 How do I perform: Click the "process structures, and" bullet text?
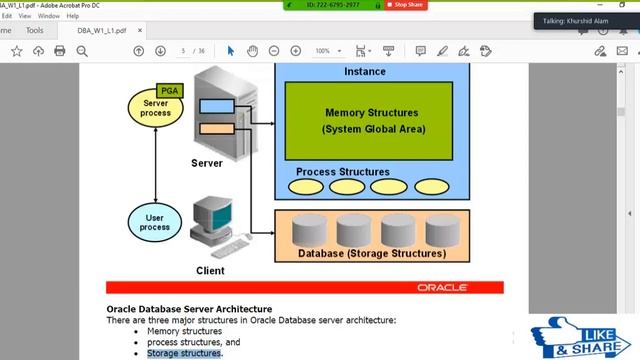click(x=193, y=342)
